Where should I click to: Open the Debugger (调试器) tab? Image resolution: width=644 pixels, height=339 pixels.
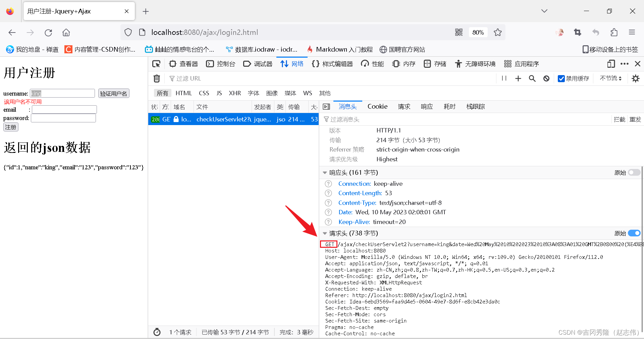258,64
